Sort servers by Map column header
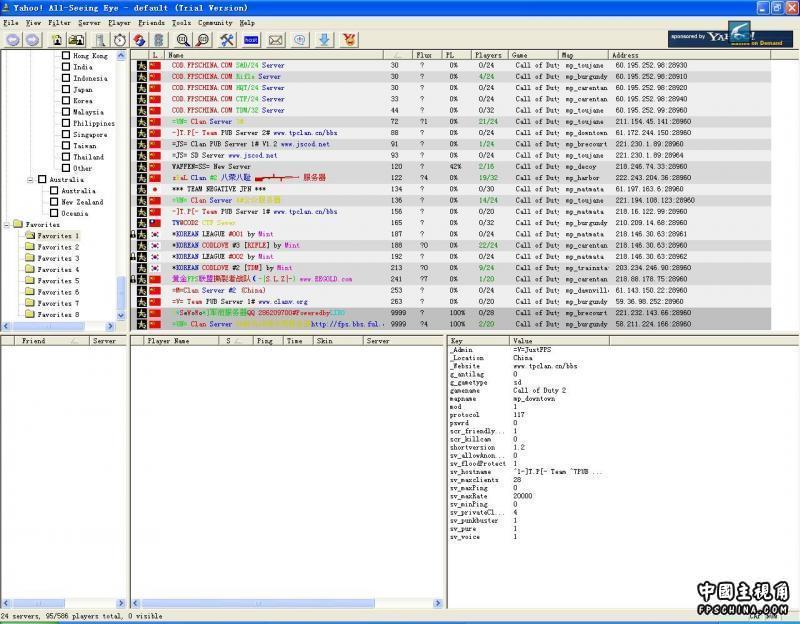This screenshot has width=800, height=624. click(584, 55)
